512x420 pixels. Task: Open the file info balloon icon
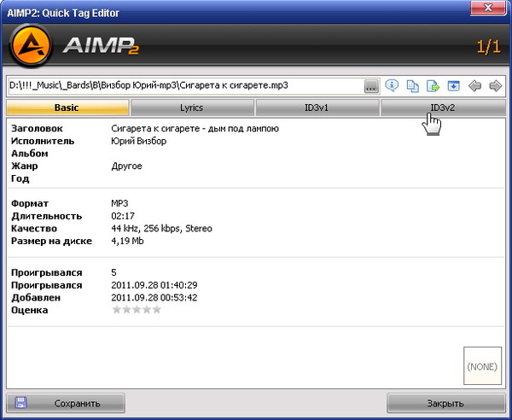(x=392, y=86)
